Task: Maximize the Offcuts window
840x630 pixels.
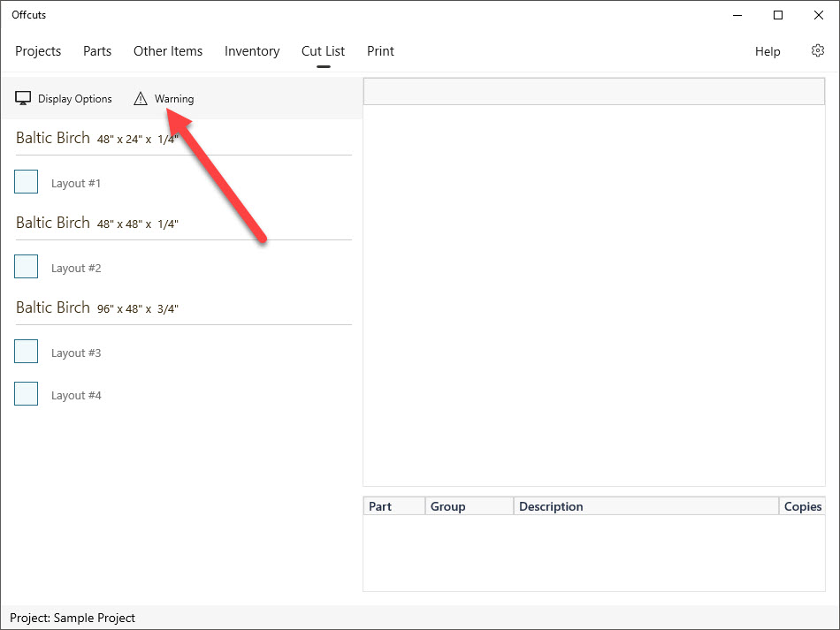Action: 778,15
